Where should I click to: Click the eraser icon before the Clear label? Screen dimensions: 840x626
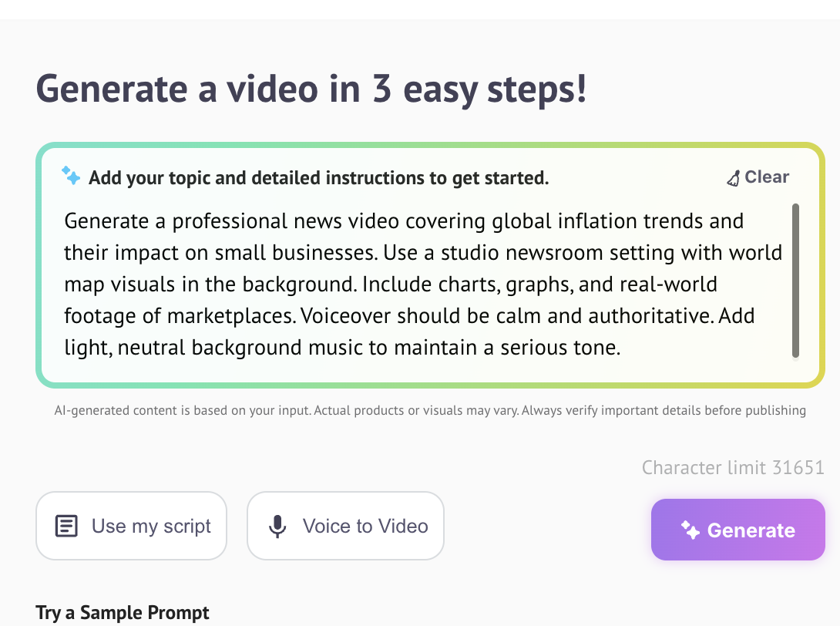(x=732, y=177)
